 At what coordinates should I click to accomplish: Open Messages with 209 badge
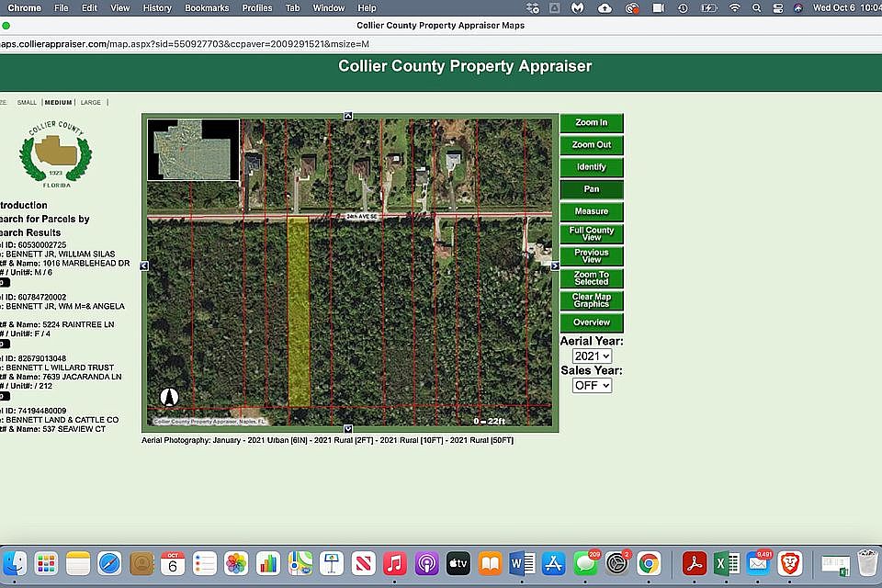click(x=585, y=563)
